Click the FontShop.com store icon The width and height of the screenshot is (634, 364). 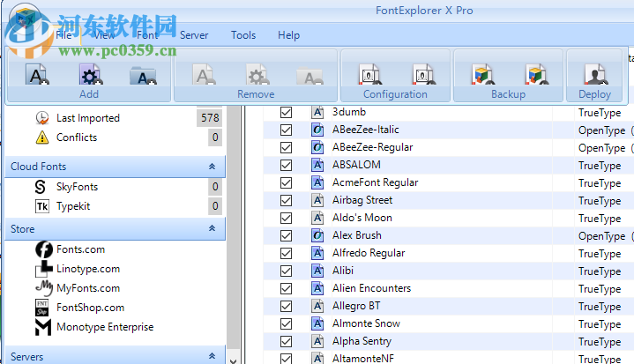42,308
